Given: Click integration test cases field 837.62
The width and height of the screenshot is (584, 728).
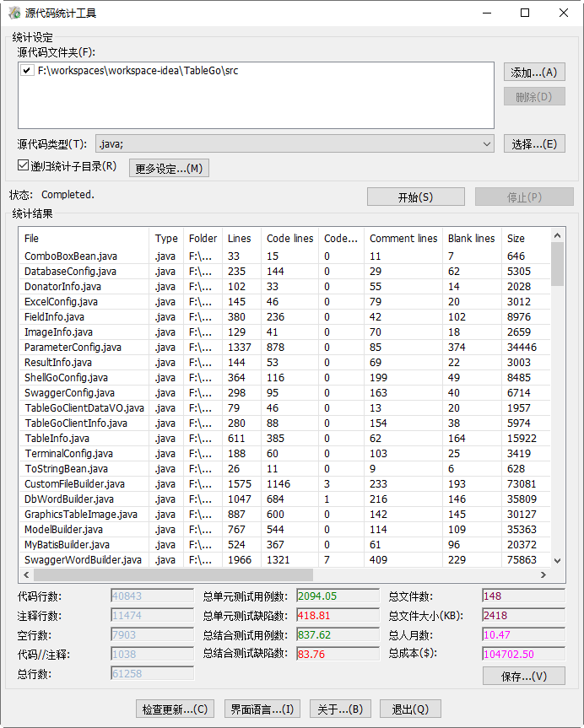Looking at the screenshot, I should click(x=338, y=634).
